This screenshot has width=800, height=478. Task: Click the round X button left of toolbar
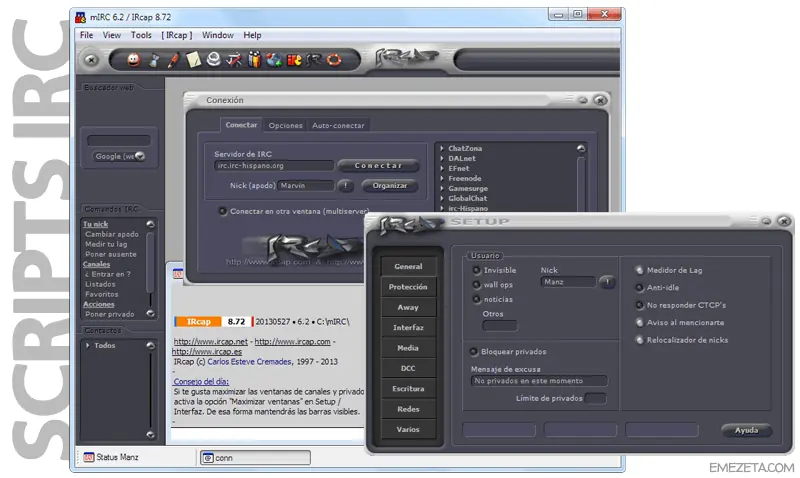point(91,60)
